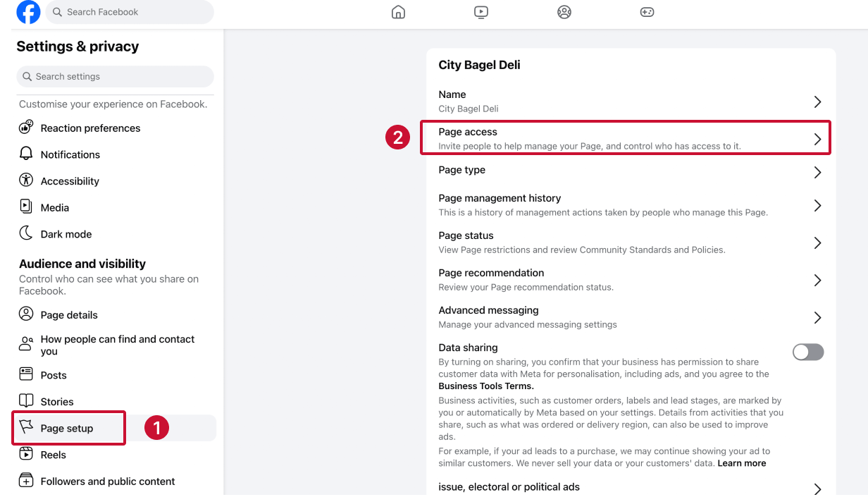Expand the Page access chevron

click(x=817, y=139)
